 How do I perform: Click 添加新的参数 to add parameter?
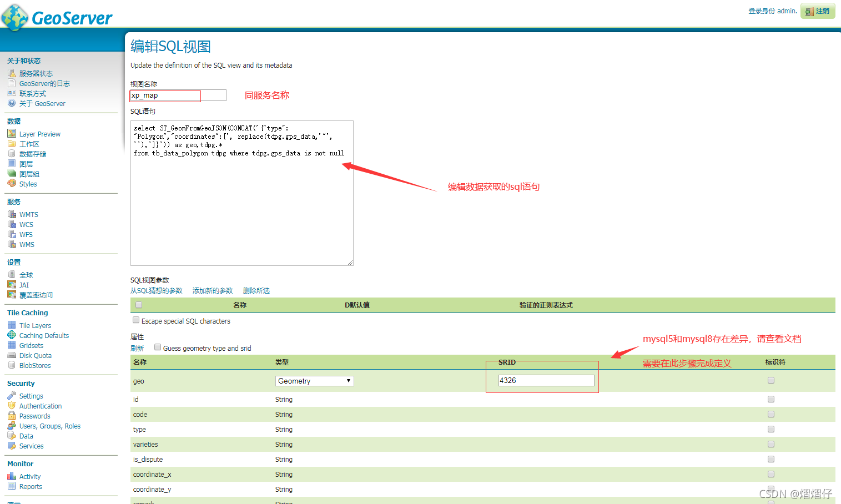point(213,290)
